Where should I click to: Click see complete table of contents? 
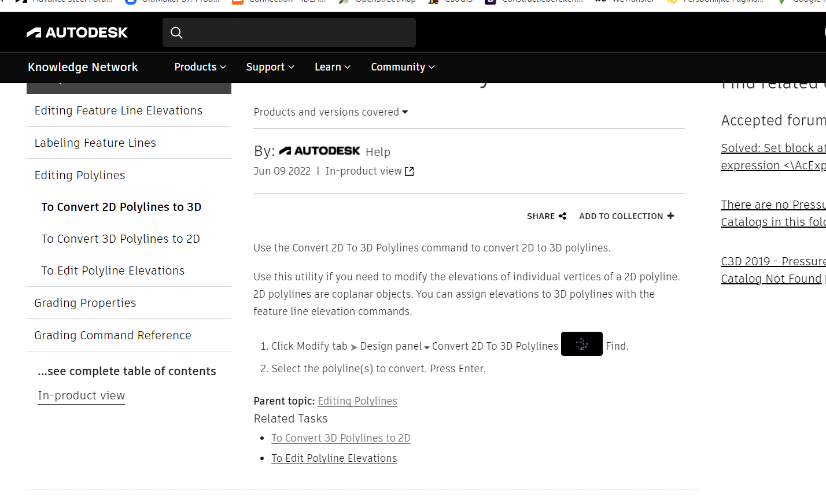coord(127,371)
